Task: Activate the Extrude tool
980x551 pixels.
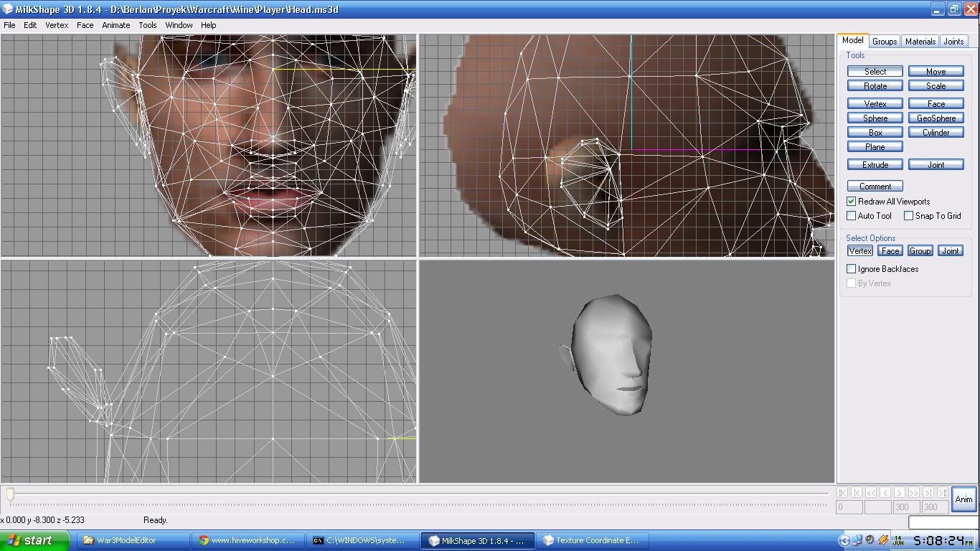Action: click(875, 164)
